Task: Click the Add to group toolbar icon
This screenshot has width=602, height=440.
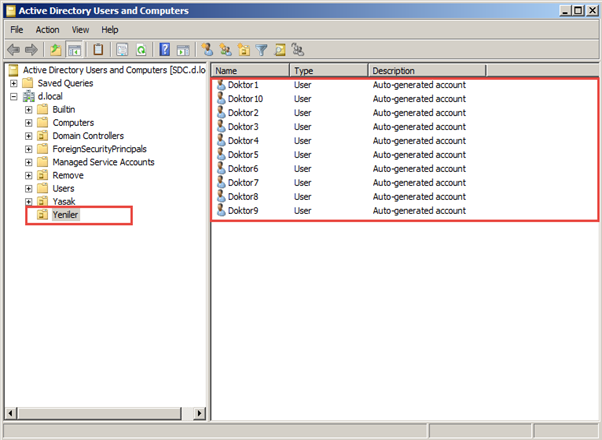Action: 298,50
